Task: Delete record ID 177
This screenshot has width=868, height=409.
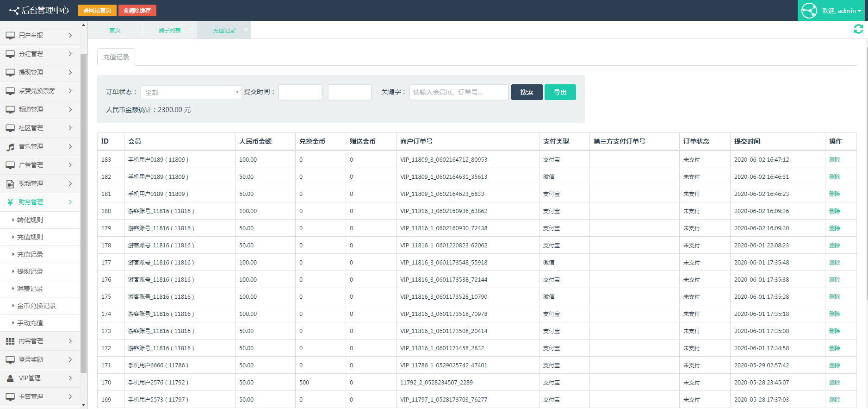Action: (x=835, y=263)
